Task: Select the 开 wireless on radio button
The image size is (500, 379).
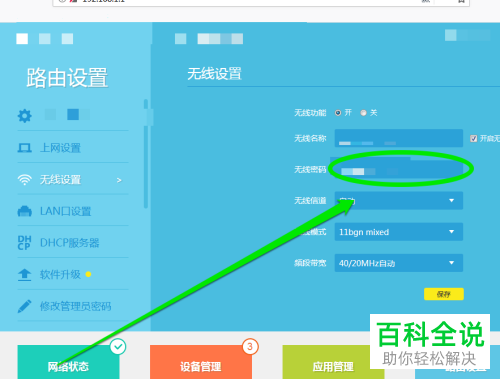Action: point(338,113)
